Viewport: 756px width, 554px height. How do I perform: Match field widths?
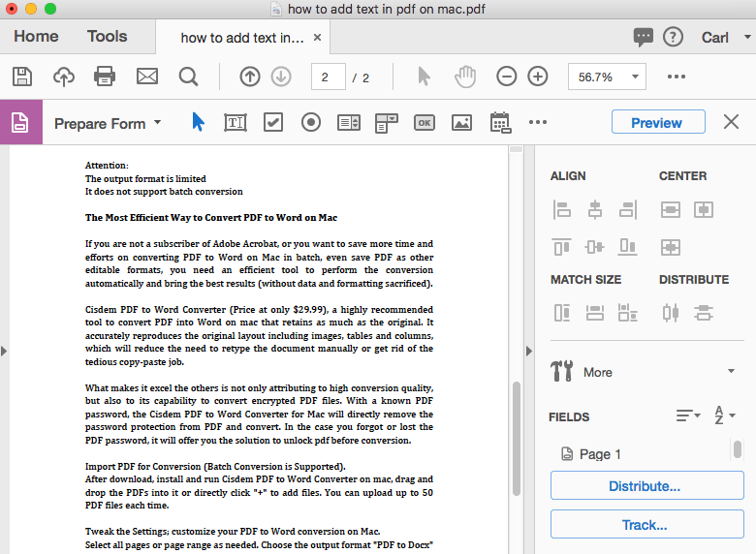(594, 313)
